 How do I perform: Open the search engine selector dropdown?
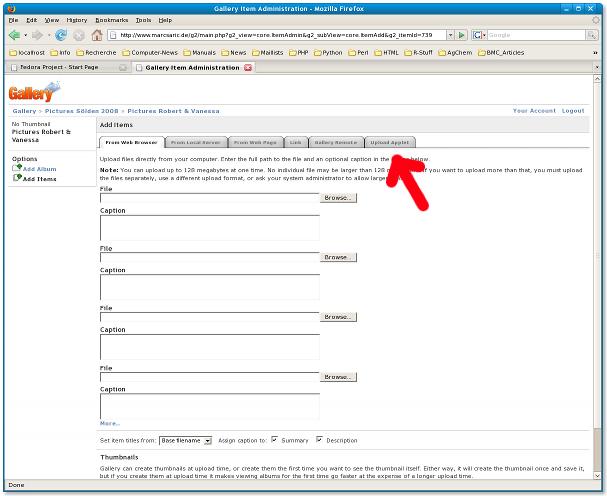point(479,35)
